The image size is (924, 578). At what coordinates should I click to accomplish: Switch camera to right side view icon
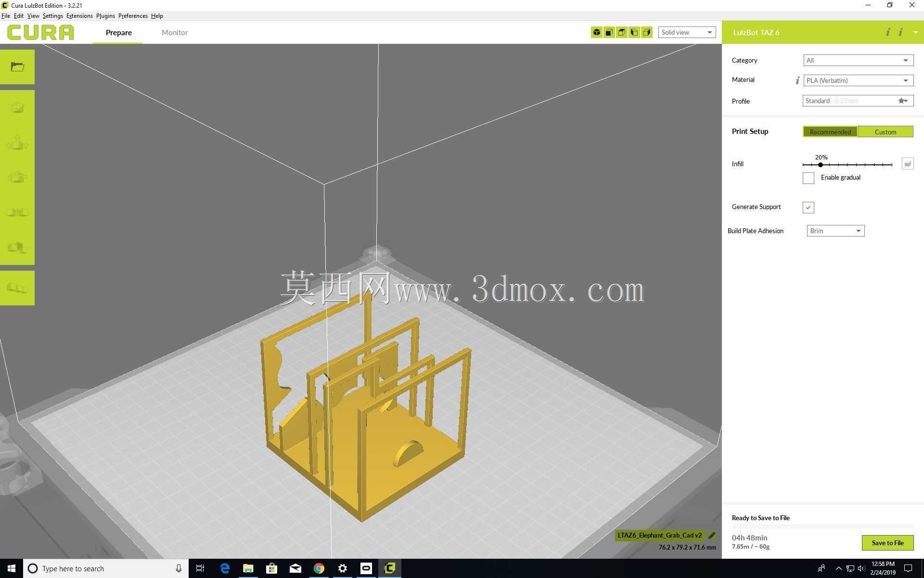(x=646, y=32)
